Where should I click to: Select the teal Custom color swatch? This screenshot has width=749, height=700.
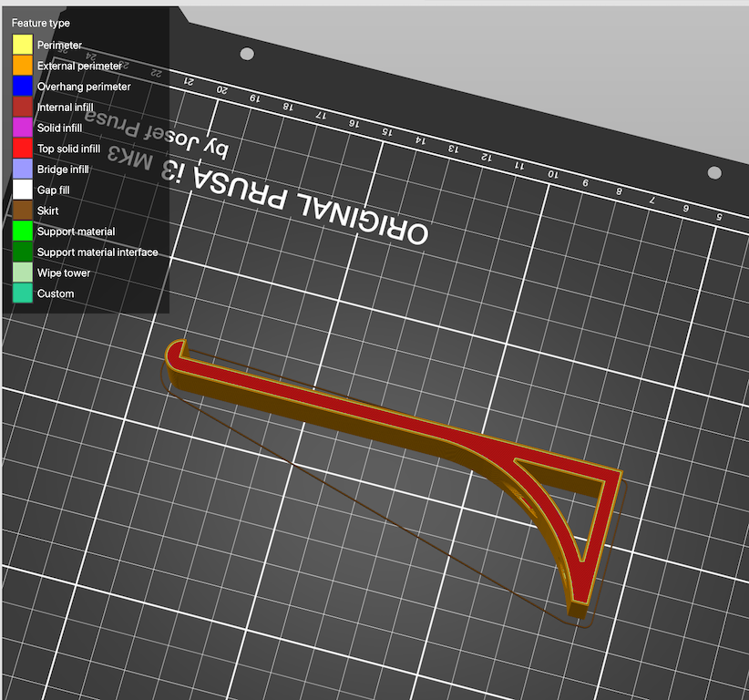23,293
